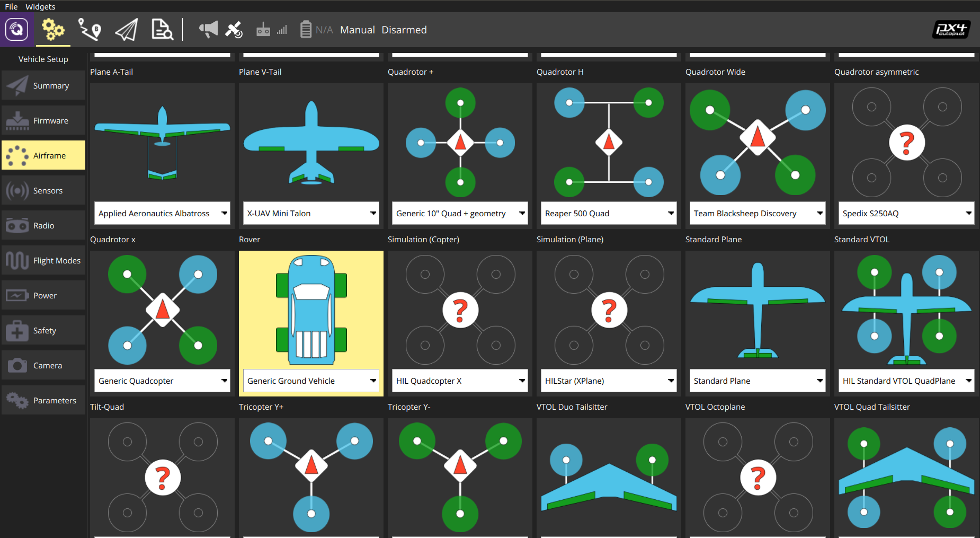Select the Simulation (Plane) airframe image
The height and width of the screenshot is (538, 980).
point(609,310)
